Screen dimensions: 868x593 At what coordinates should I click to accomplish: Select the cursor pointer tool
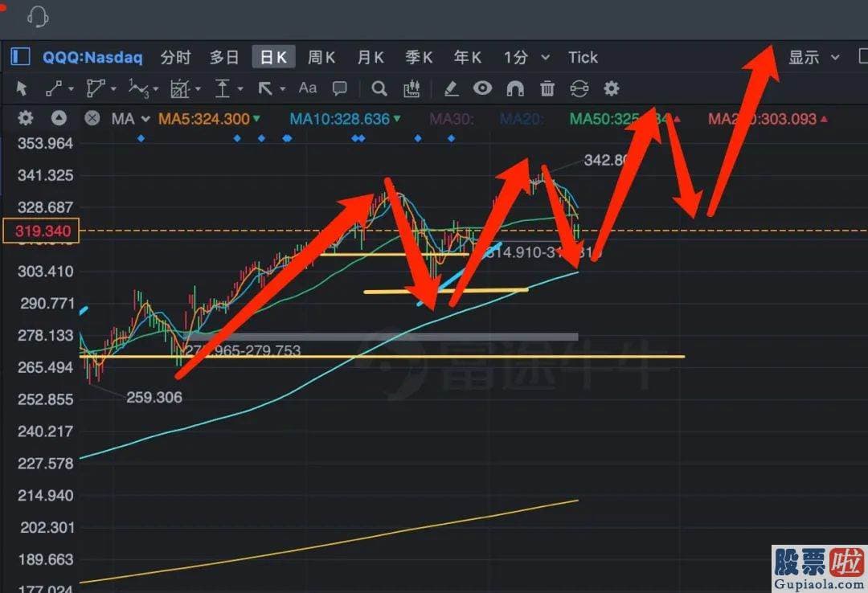[x=23, y=88]
